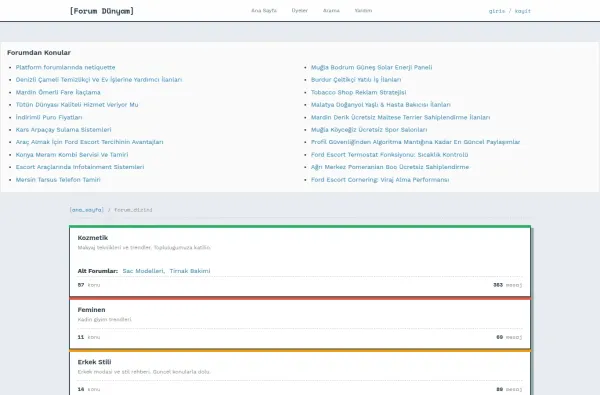
Task: Open the Yardım menu item
Action: pyautogui.click(x=363, y=11)
